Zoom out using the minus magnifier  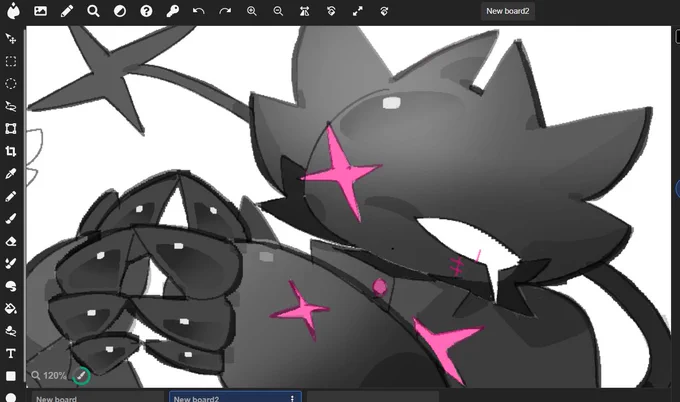(278, 11)
